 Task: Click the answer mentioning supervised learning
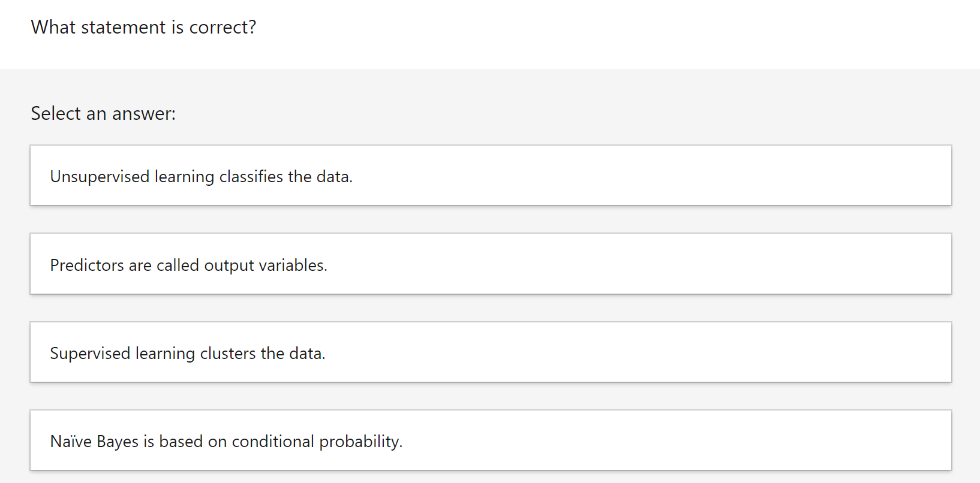pyautogui.click(x=490, y=352)
